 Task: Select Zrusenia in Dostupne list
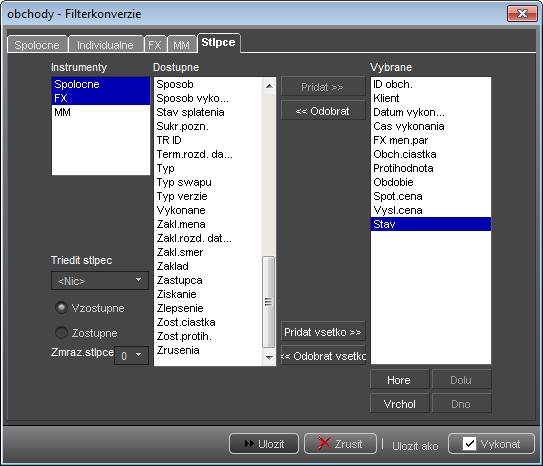(208, 350)
